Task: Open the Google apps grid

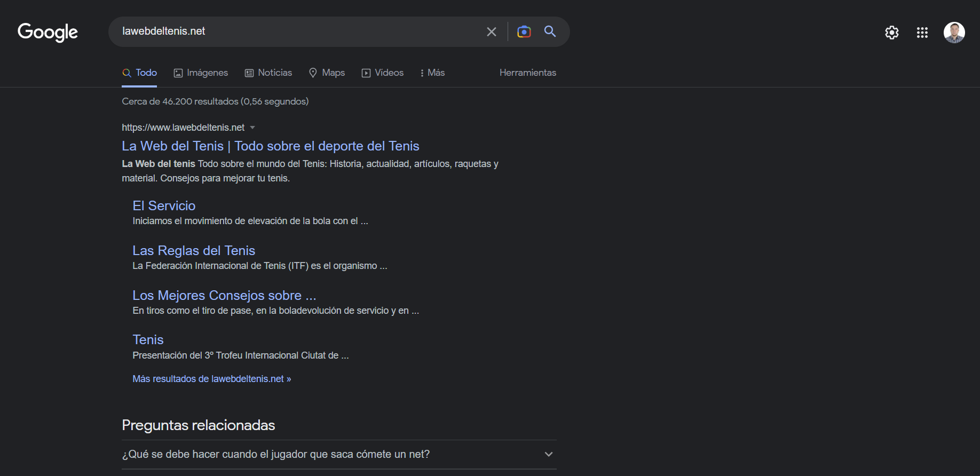Action: pyautogui.click(x=922, y=33)
